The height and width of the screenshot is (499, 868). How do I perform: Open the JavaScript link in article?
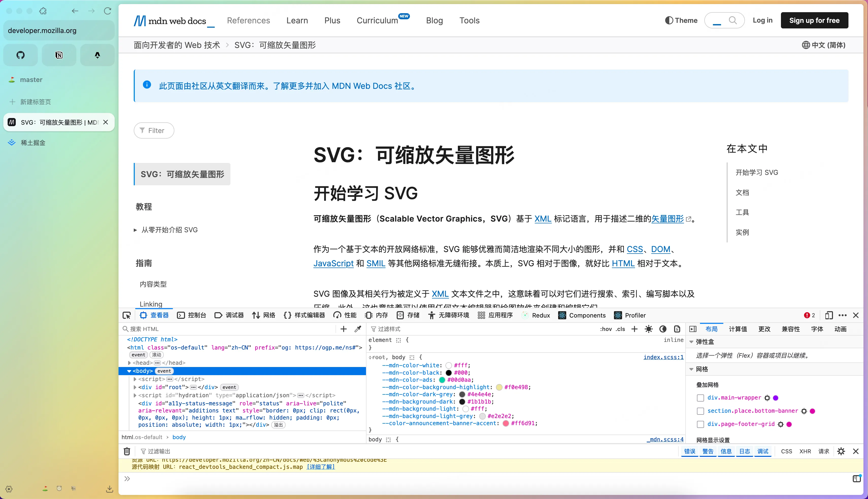tap(333, 263)
